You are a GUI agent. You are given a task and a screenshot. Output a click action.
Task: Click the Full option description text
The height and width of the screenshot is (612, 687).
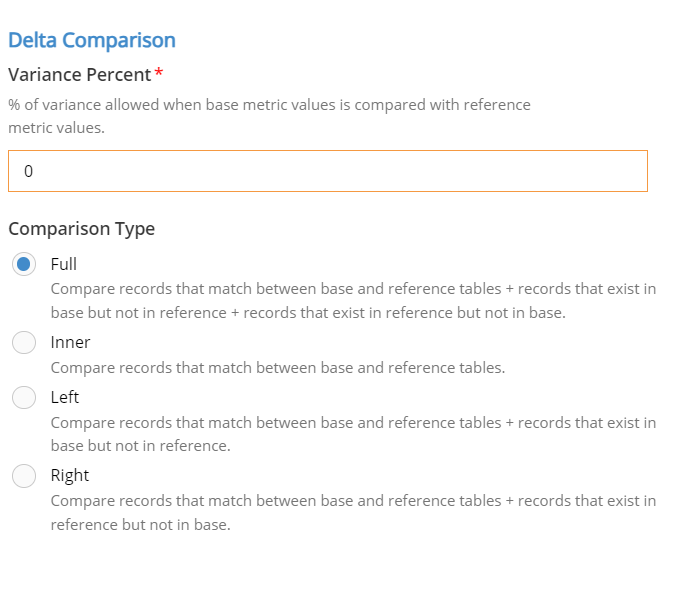(353, 301)
